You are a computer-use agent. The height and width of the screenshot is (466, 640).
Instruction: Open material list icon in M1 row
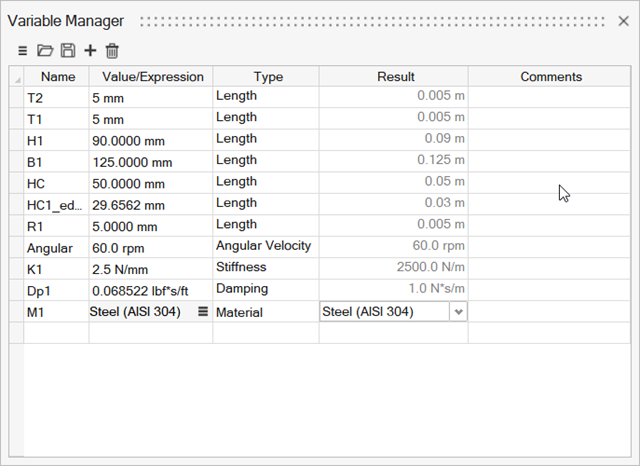[203, 311]
